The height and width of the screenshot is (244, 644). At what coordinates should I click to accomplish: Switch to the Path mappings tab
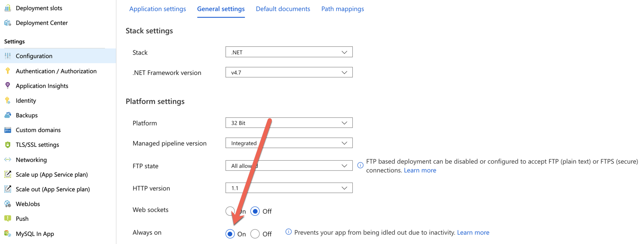(343, 9)
